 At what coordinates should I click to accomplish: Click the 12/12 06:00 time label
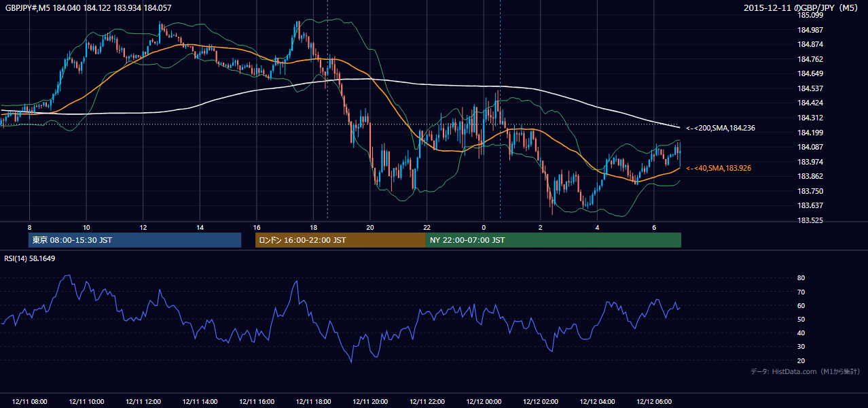[x=653, y=402]
